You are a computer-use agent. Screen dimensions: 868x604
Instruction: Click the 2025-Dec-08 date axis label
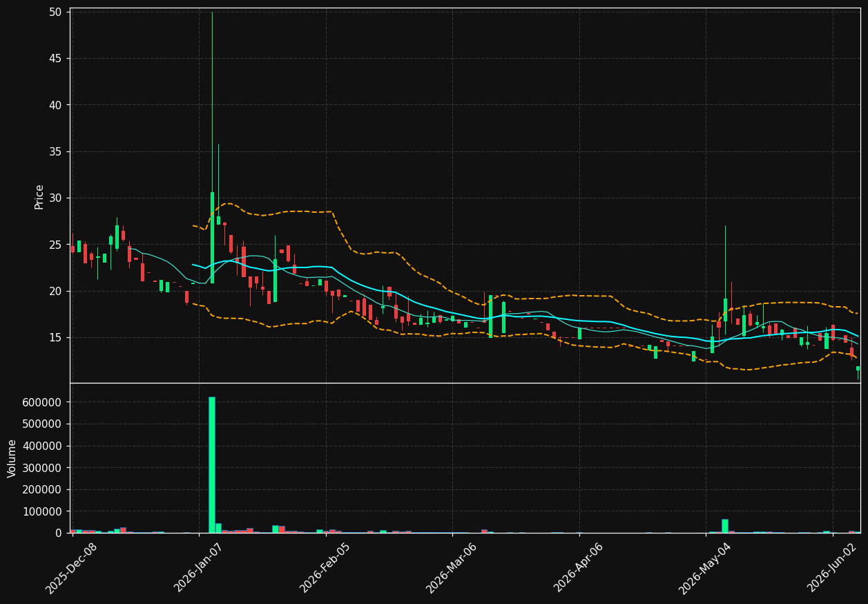(x=72, y=568)
